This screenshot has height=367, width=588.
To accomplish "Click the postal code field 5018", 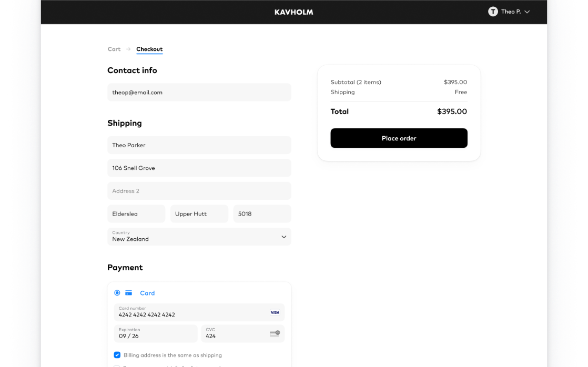I will pos(262,214).
